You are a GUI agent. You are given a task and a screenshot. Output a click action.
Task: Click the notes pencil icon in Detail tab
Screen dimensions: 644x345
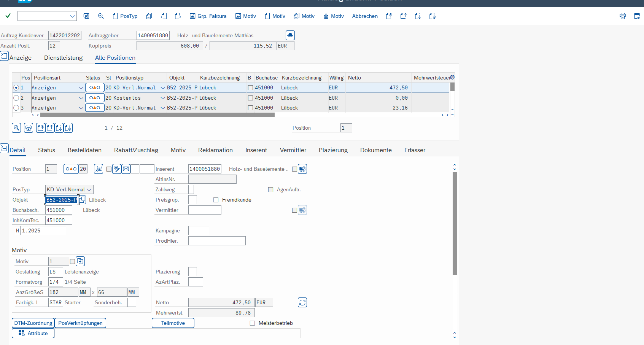(117, 169)
